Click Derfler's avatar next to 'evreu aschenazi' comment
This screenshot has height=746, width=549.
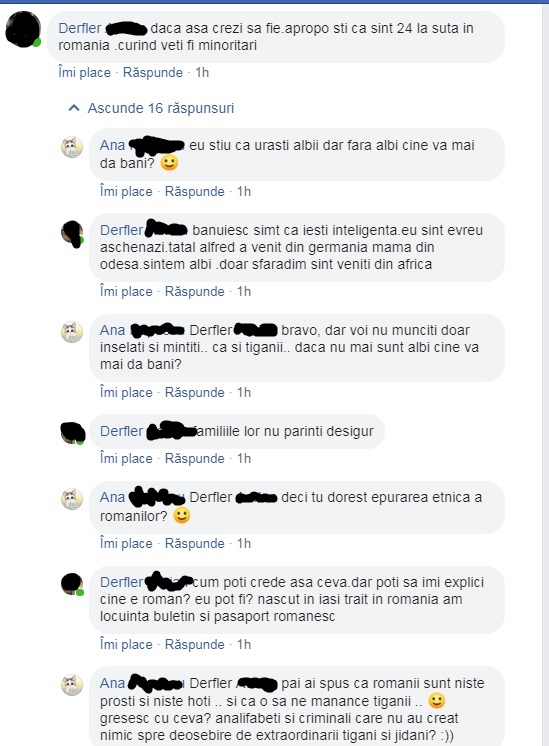[72, 233]
